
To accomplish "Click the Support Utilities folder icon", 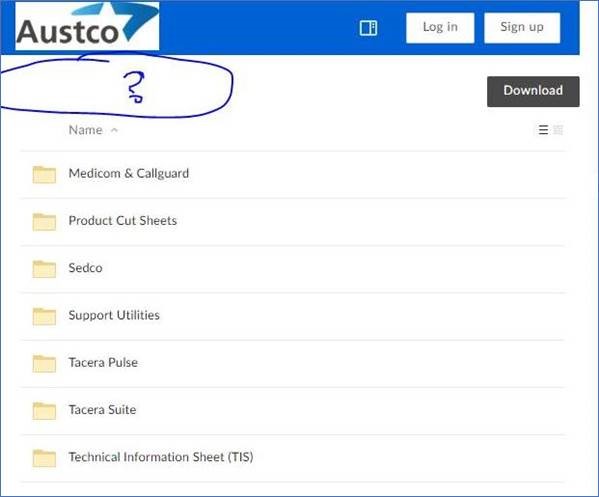I will pos(44,316).
